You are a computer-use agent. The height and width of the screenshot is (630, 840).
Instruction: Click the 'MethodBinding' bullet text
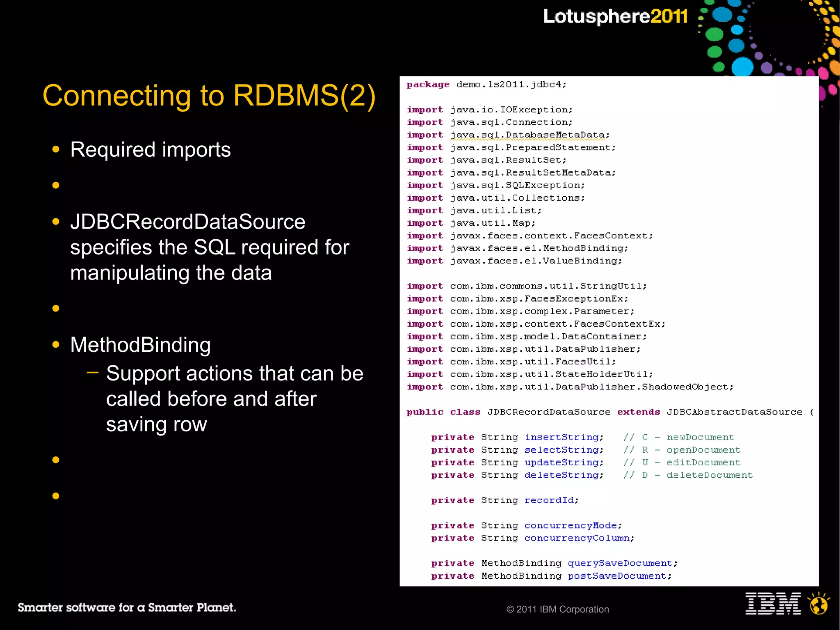pos(140,345)
